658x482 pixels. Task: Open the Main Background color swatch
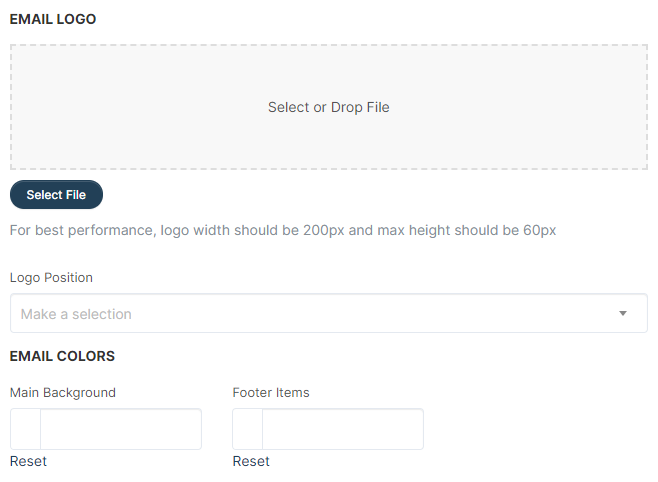click(25, 429)
